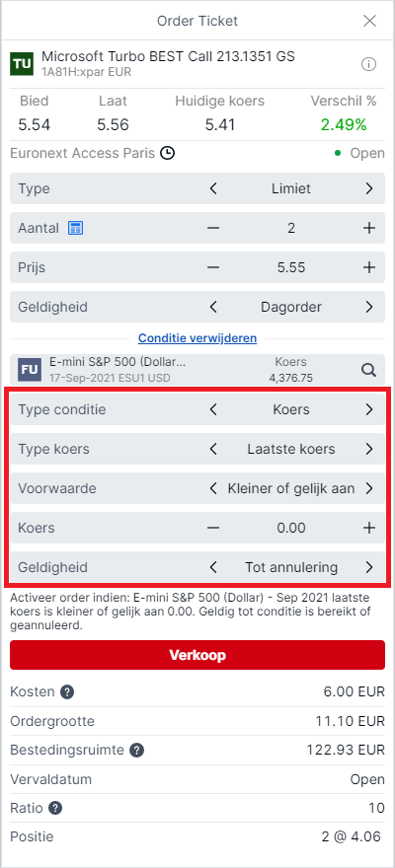Show help for Ratio
Image resolution: width=395 pixels, height=868 pixels.
55,808
